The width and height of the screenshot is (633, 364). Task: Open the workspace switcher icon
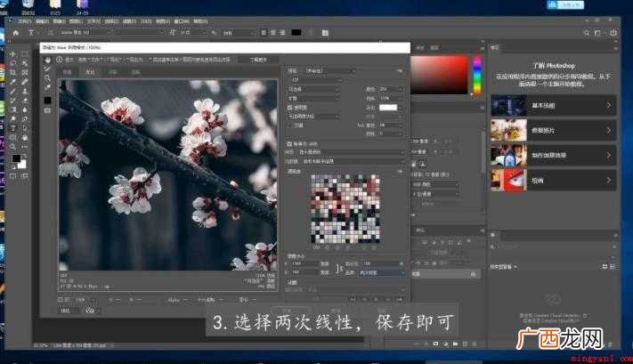tap(598, 33)
